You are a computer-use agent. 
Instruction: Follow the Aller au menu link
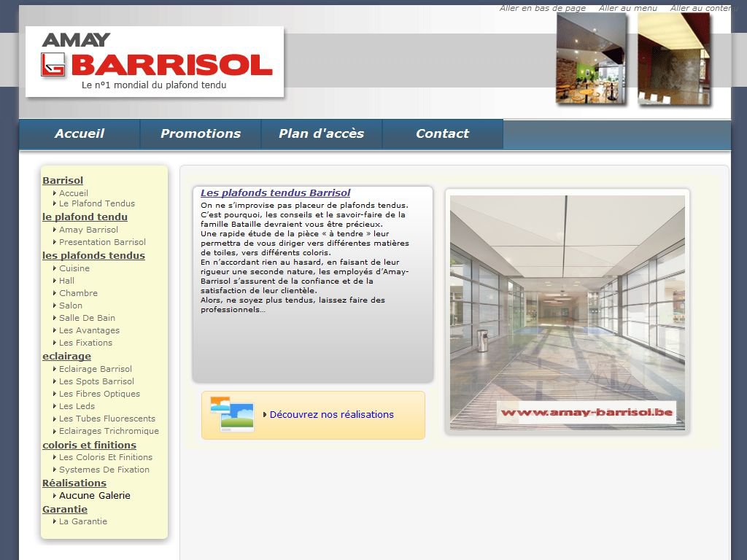(x=628, y=8)
